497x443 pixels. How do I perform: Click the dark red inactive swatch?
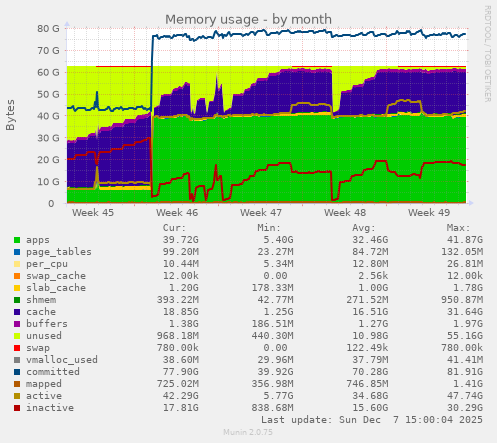pyautogui.click(x=17, y=408)
